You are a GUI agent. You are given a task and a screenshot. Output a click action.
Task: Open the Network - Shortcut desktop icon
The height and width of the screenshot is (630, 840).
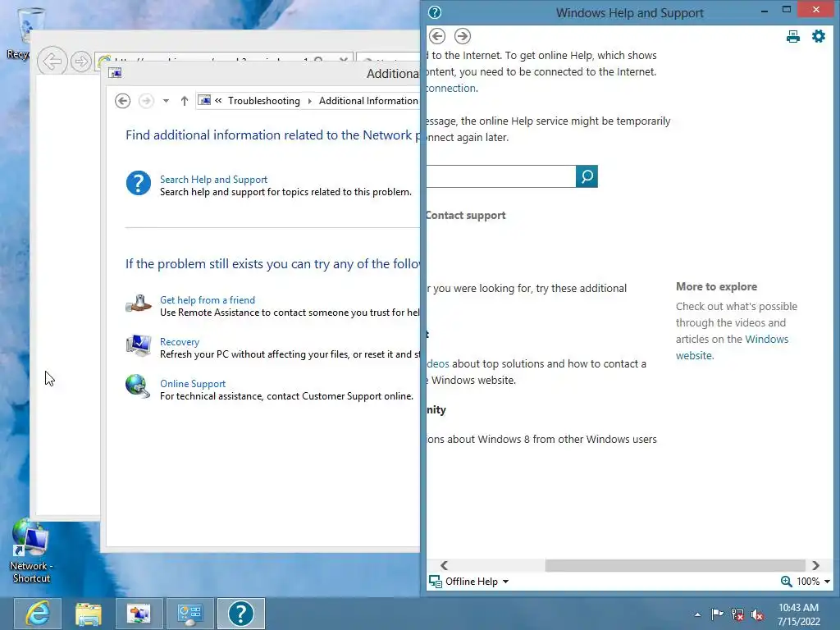point(30,551)
